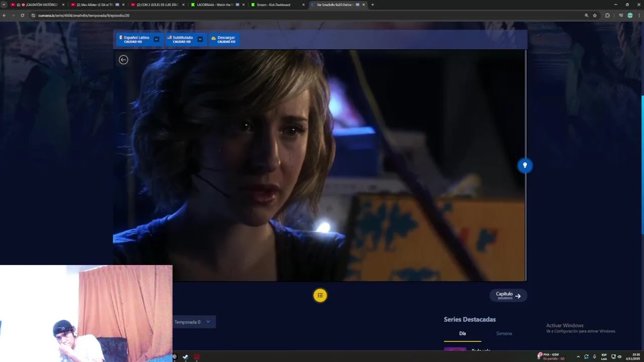Click the Descargar calidad HD button
644x362 pixels.
223,39
